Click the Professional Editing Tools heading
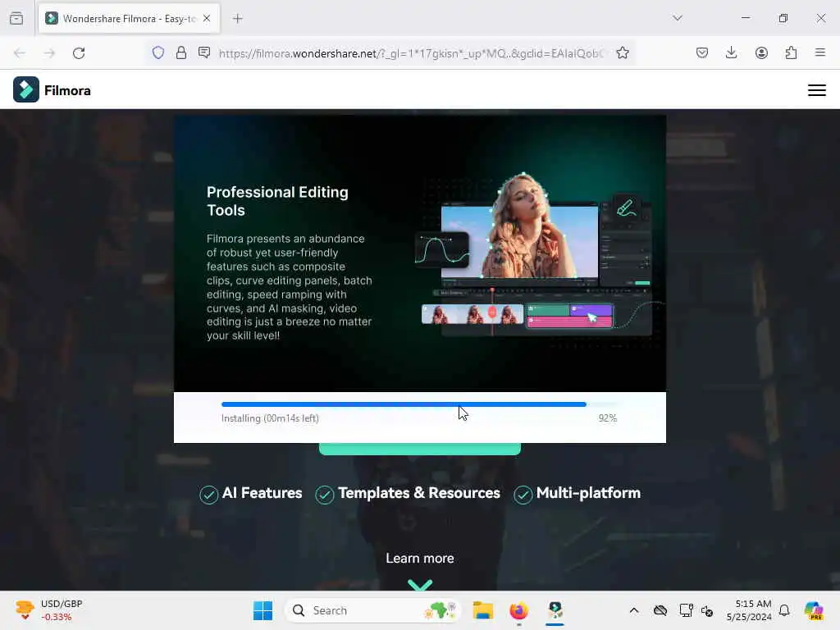The height and width of the screenshot is (630, 840). [277, 201]
